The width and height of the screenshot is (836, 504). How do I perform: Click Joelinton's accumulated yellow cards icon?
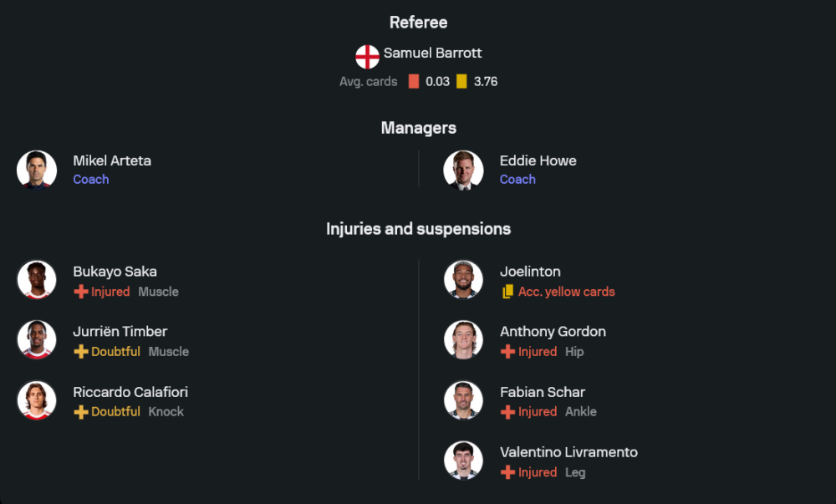[x=507, y=292]
